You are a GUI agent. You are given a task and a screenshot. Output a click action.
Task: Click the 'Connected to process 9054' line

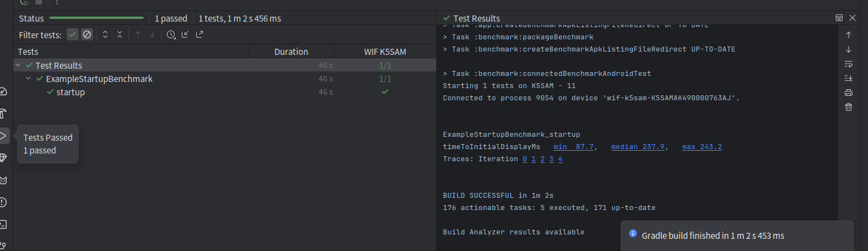(591, 98)
